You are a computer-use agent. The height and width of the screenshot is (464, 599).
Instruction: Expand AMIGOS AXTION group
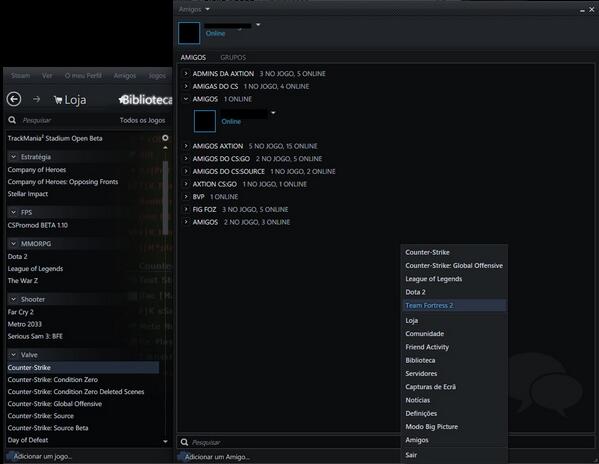[x=186, y=146]
